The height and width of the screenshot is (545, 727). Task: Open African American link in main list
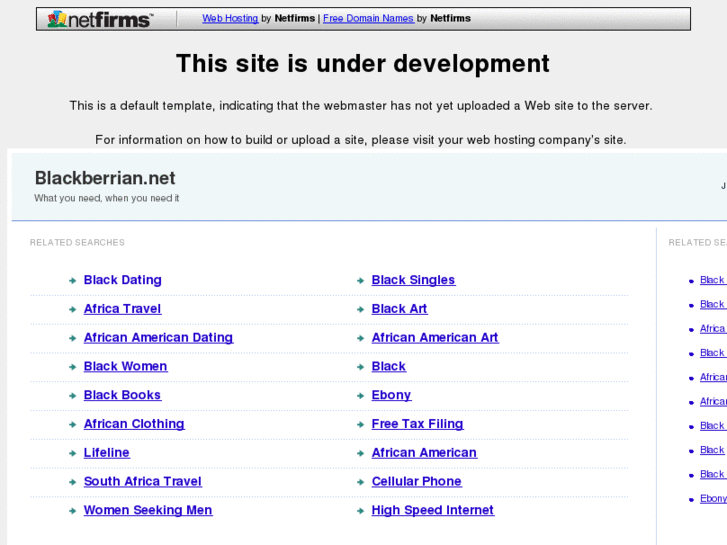point(424,453)
